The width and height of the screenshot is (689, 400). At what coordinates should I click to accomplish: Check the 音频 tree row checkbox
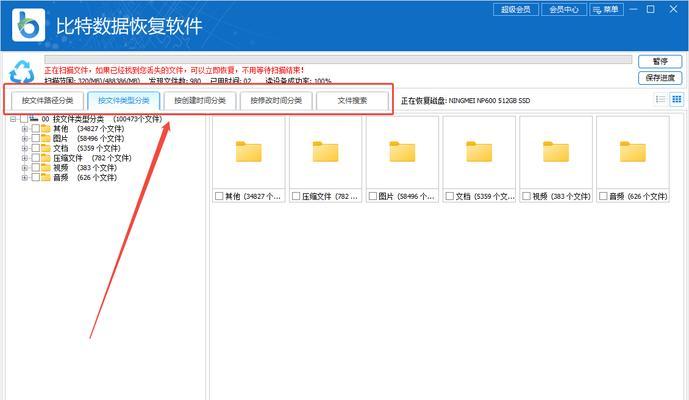click(x=36, y=177)
